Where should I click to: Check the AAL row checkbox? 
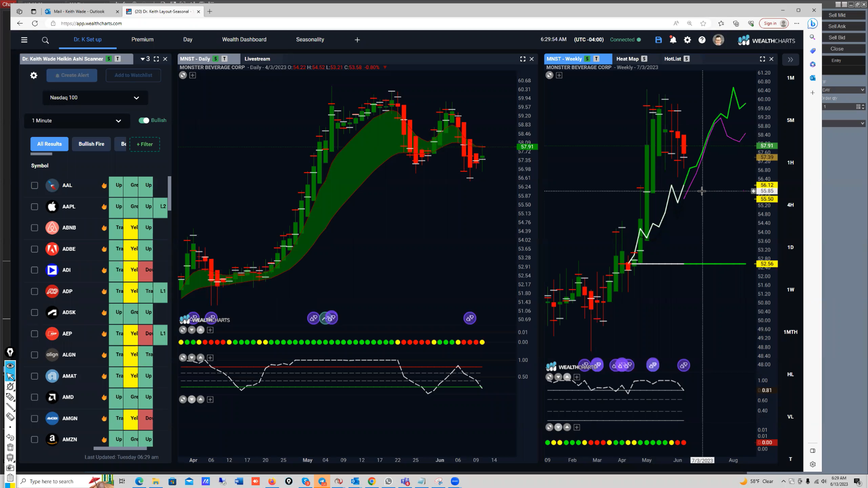click(34, 185)
